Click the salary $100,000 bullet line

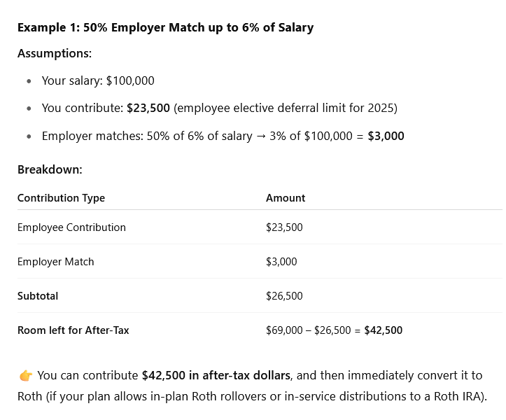tap(98, 80)
